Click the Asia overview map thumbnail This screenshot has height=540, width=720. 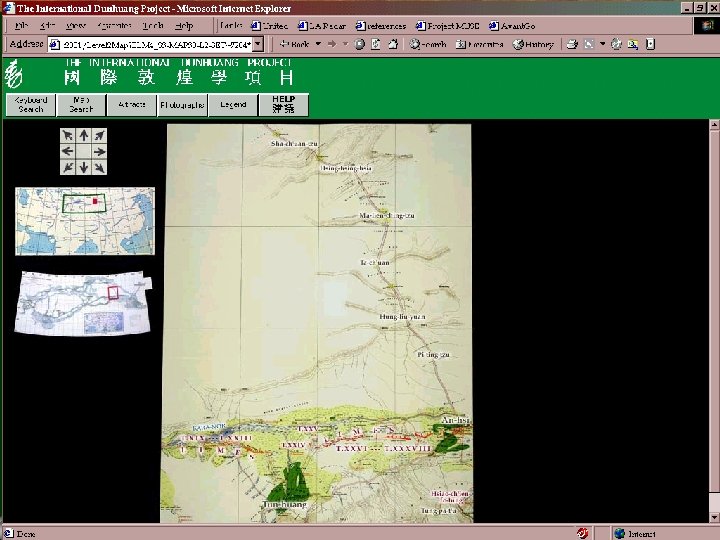(x=85, y=221)
